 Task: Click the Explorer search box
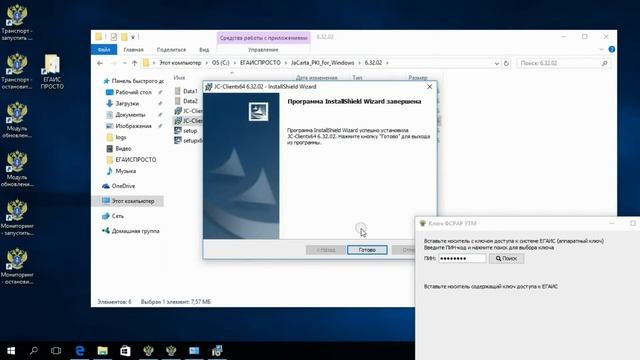pos(564,63)
